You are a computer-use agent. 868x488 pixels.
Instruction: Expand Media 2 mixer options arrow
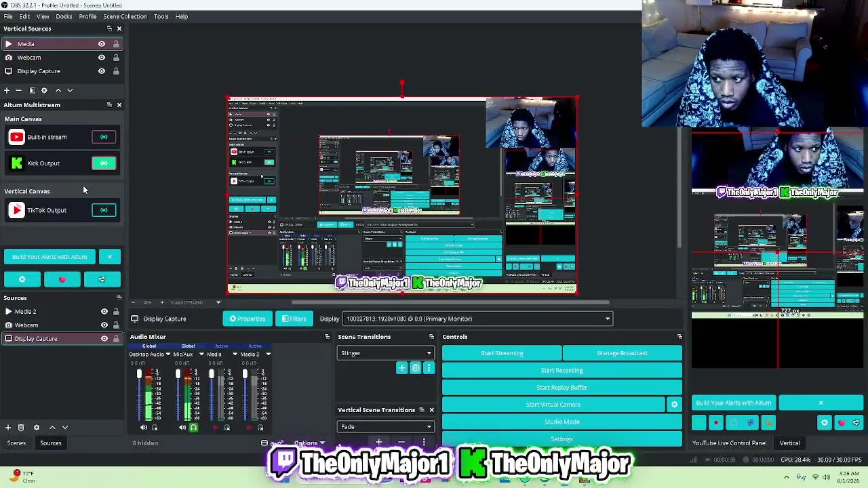pos(268,354)
